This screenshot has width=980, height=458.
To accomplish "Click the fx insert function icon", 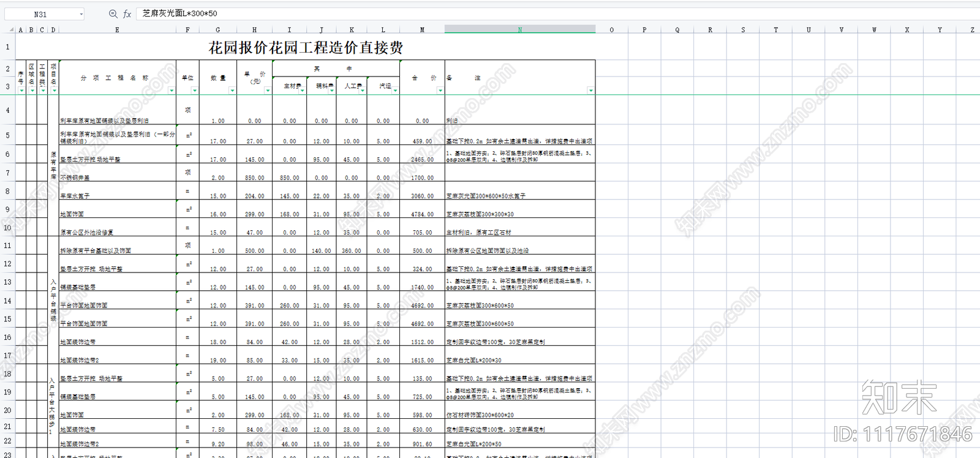I will coord(127,13).
